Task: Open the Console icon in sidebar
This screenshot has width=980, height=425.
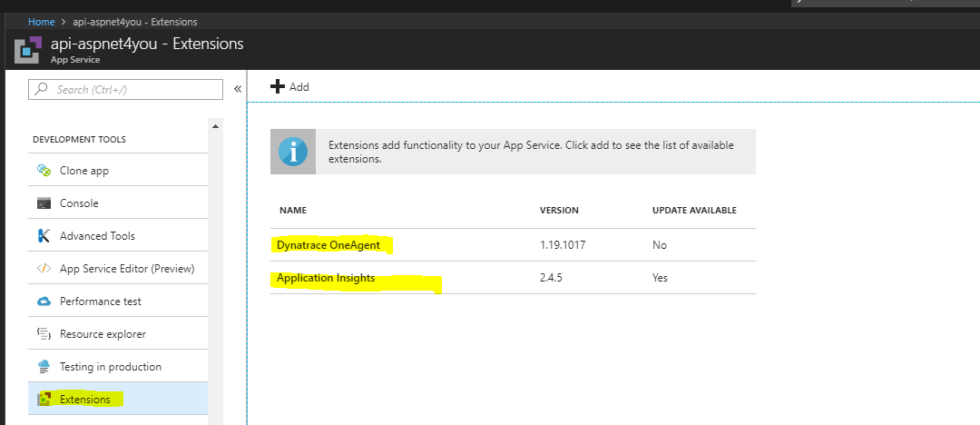Action: tap(44, 203)
